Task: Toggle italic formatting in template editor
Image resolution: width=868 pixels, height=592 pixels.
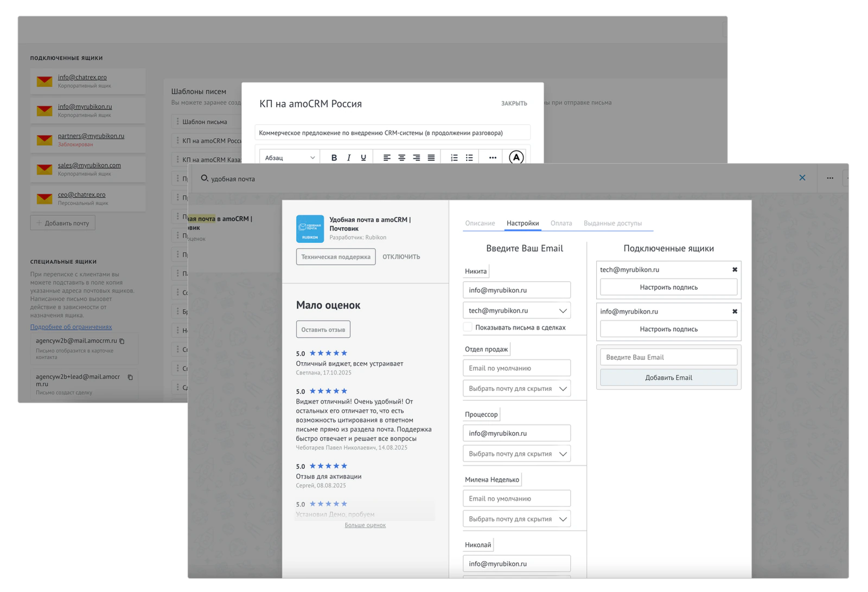Action: point(349,158)
